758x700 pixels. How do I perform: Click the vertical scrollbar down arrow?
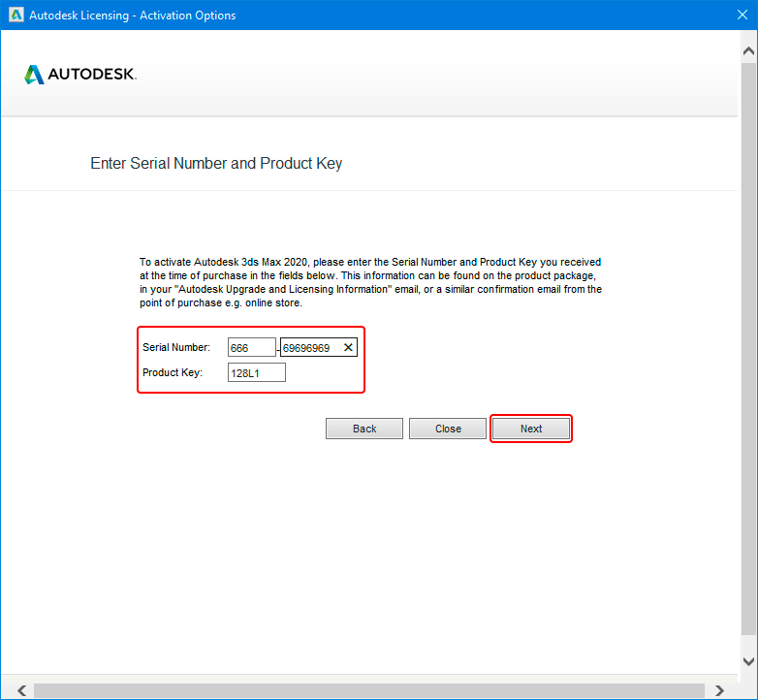[x=748, y=661]
